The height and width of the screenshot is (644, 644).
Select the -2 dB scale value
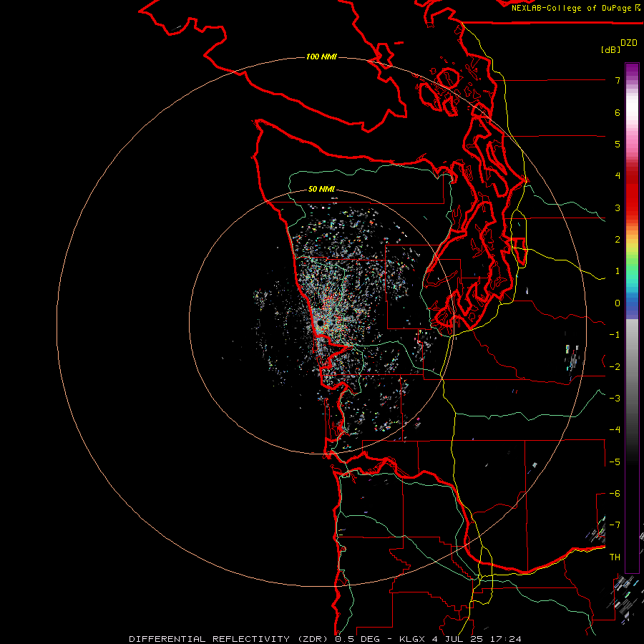point(615,367)
